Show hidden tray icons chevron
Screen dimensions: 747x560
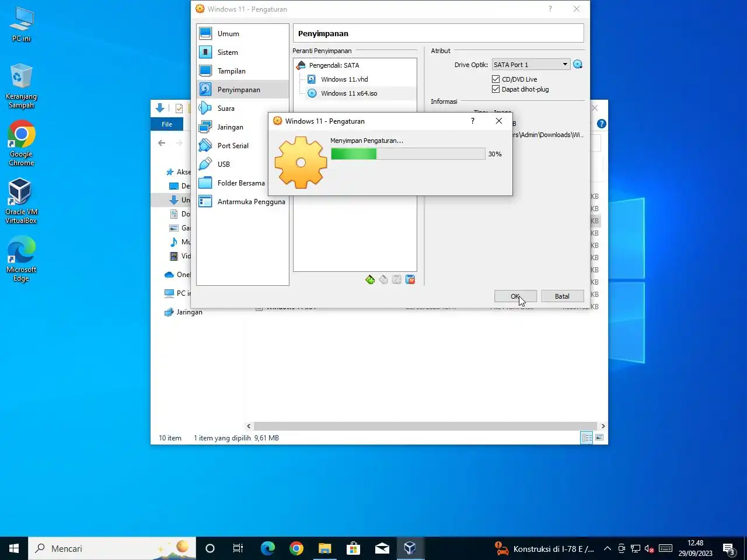click(607, 548)
